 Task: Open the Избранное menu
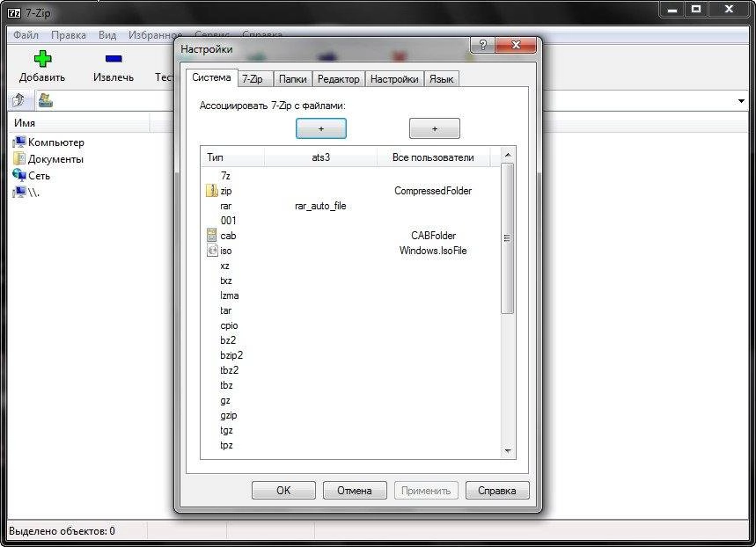point(155,35)
